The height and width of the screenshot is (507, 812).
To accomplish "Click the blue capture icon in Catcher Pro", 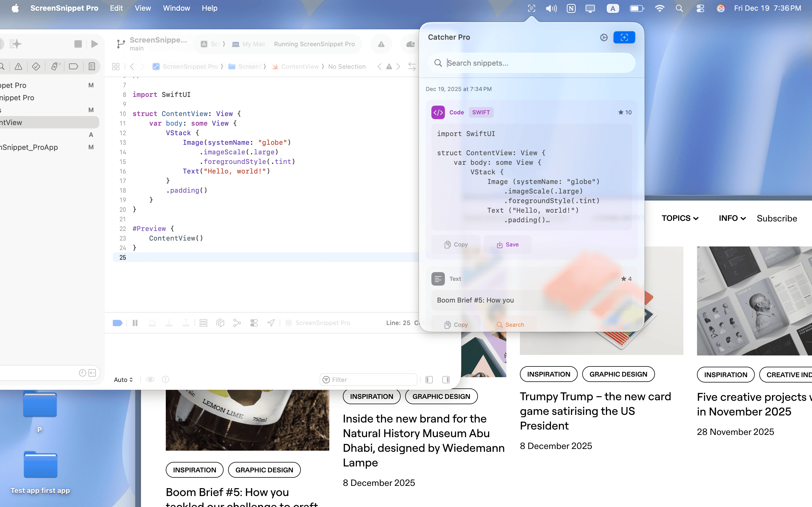I will 624,37.
